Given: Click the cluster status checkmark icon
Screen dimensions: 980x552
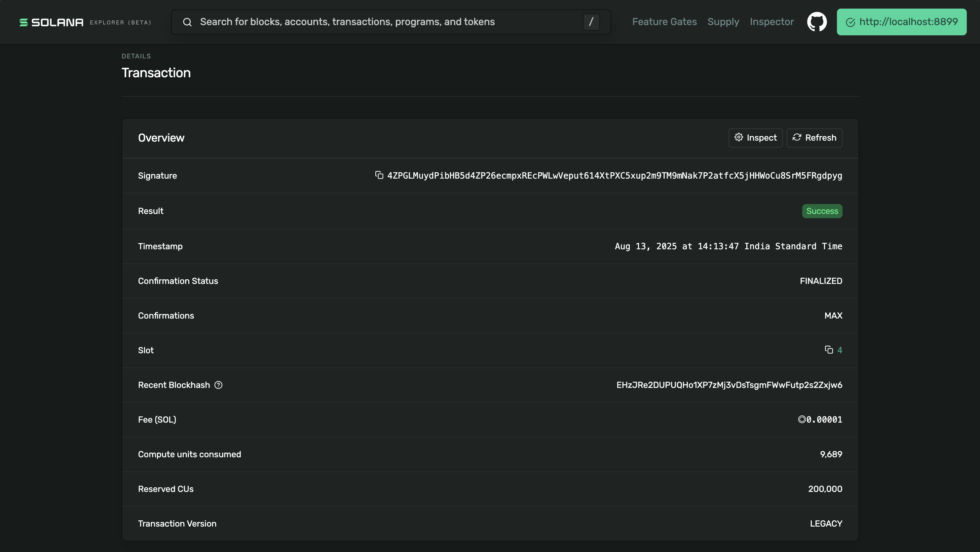Looking at the screenshot, I should [850, 22].
